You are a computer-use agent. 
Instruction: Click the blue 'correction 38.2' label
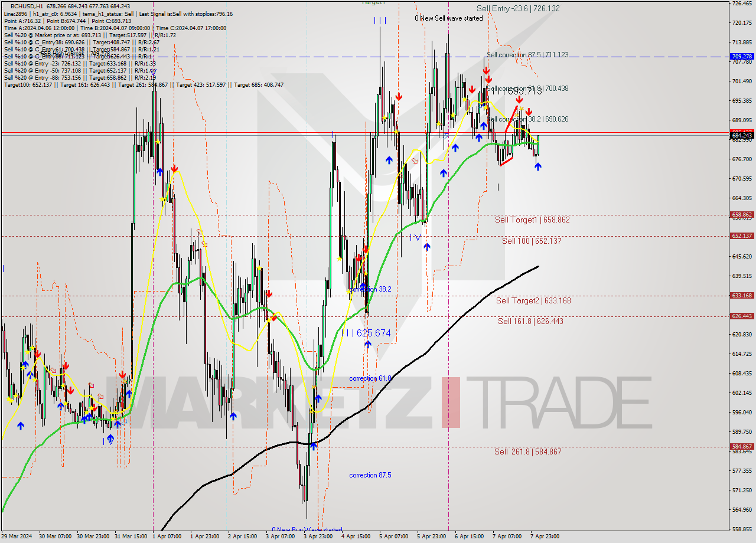tap(370, 289)
